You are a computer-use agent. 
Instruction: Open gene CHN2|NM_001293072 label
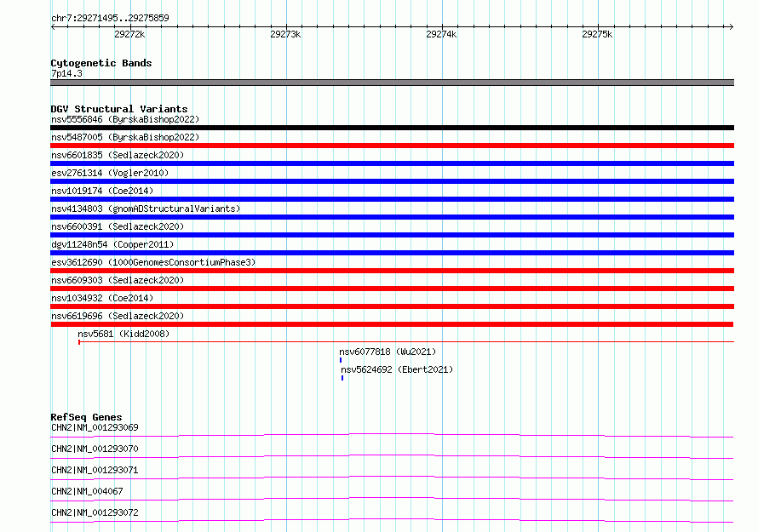click(95, 512)
